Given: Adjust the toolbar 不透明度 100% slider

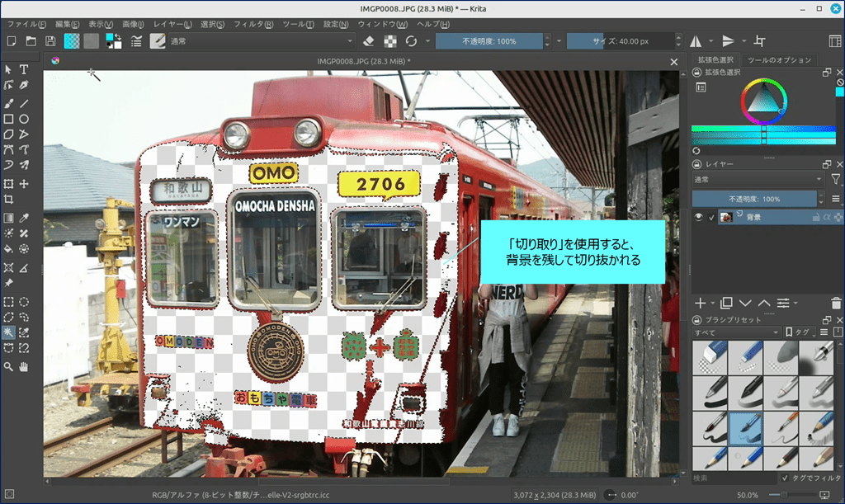Looking at the screenshot, I should point(489,41).
